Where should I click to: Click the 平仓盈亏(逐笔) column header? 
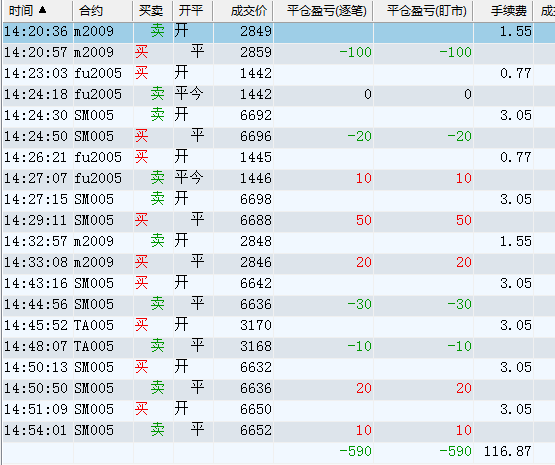[x=324, y=11]
